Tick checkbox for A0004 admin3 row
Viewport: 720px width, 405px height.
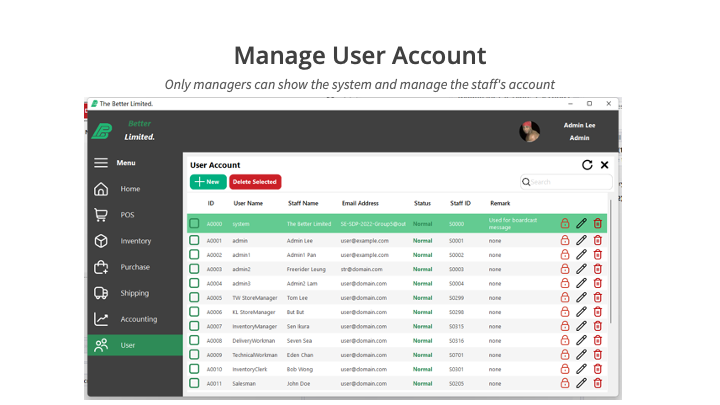pos(194,283)
